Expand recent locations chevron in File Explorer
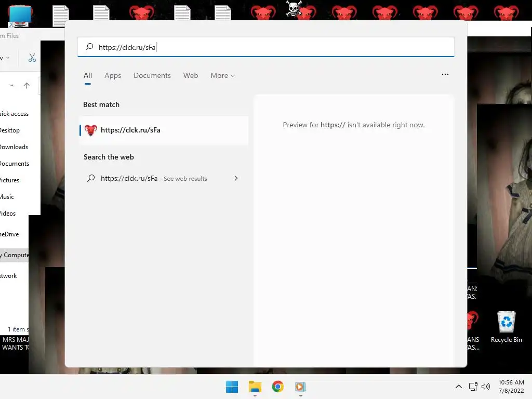This screenshot has height=399, width=532. click(11, 86)
